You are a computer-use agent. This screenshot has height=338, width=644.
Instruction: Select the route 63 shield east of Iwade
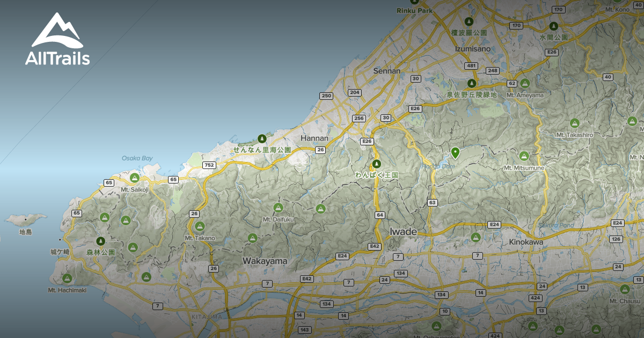click(x=433, y=202)
